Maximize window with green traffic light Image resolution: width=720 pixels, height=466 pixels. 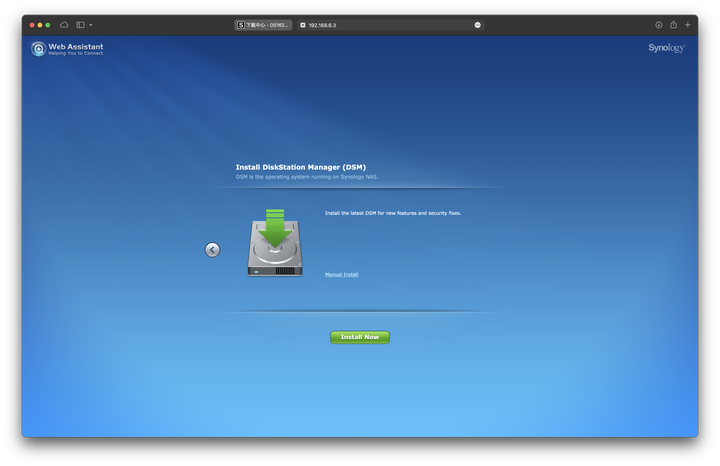(x=48, y=25)
